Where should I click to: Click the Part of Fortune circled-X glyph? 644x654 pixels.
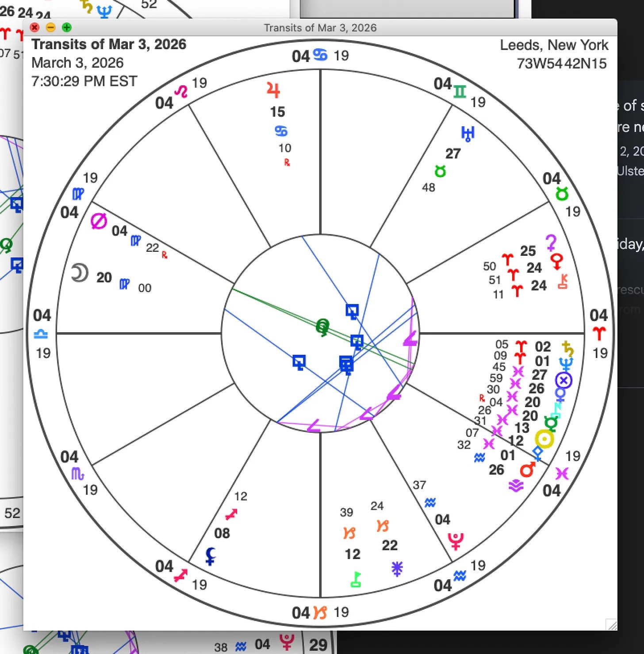coord(563,380)
